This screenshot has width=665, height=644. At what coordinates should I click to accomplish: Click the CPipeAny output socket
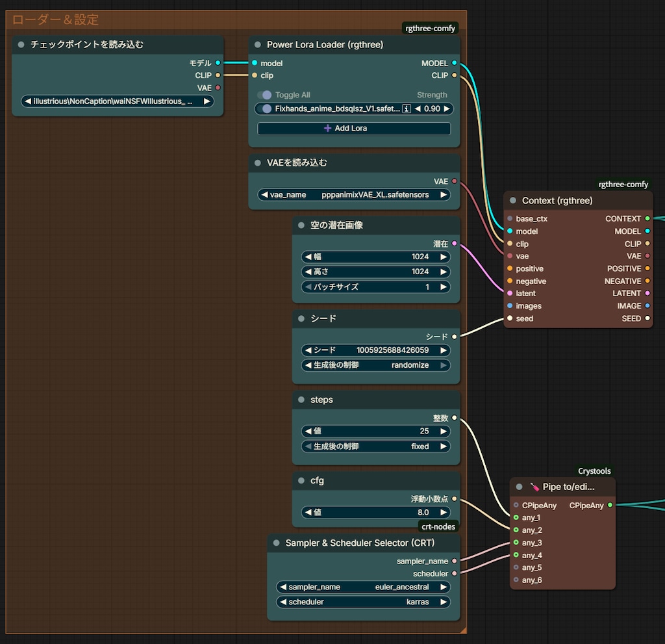(x=610, y=505)
